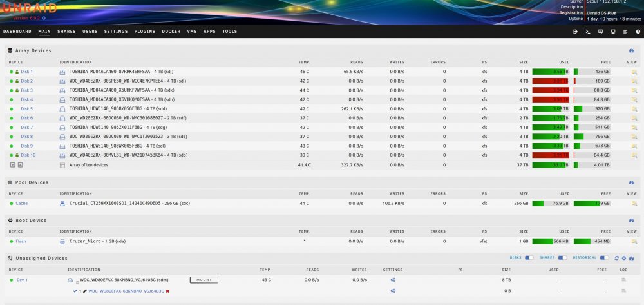Click Disk 2 red used-space bar
This screenshot has width=644, height=305.
(x=551, y=81)
